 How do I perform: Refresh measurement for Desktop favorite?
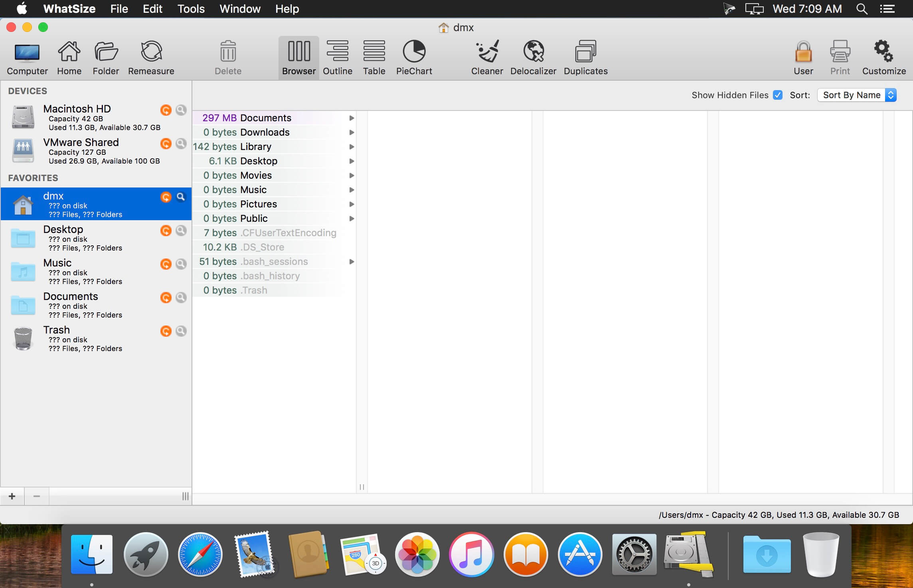click(166, 230)
